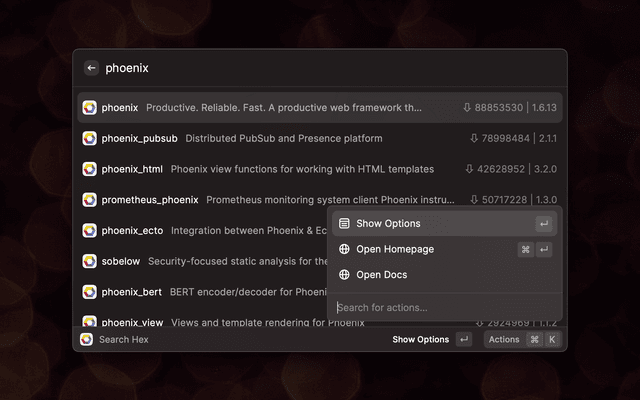Click the prometheus_phoenix package icon
This screenshot has height=400, width=640.
89,200
